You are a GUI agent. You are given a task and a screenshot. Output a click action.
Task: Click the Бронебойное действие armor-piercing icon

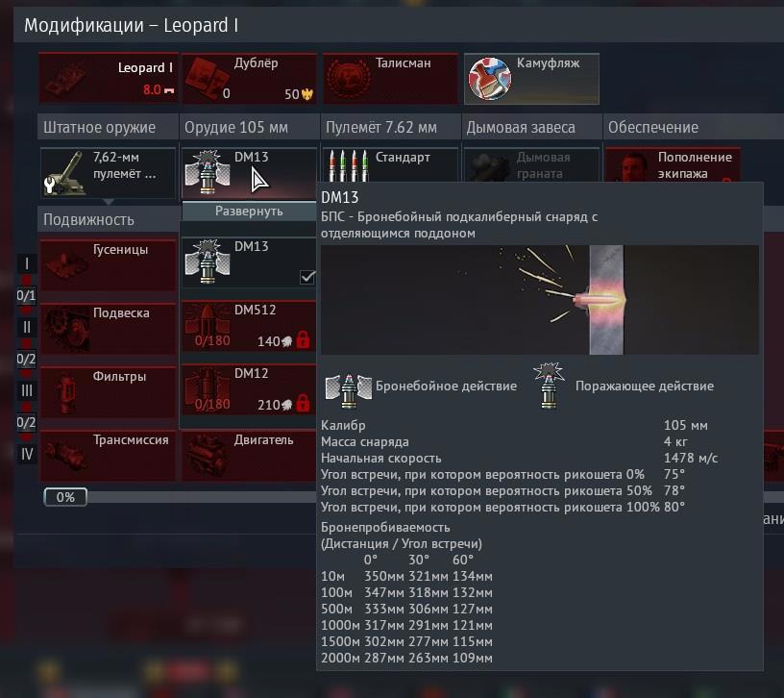click(349, 388)
